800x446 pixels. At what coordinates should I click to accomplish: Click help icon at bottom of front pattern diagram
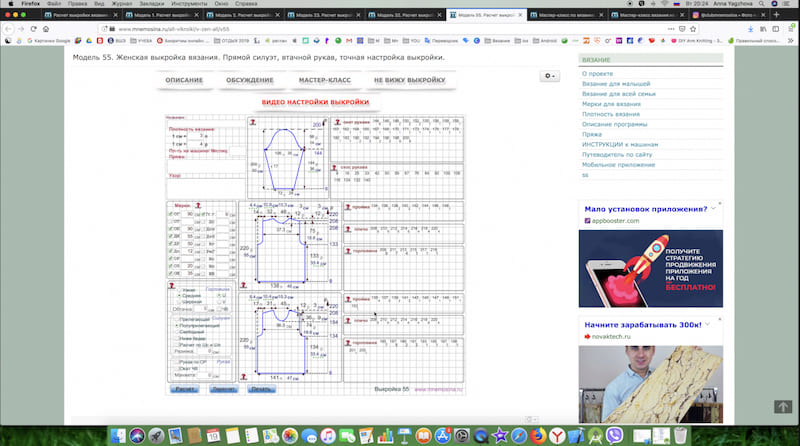tap(244, 377)
